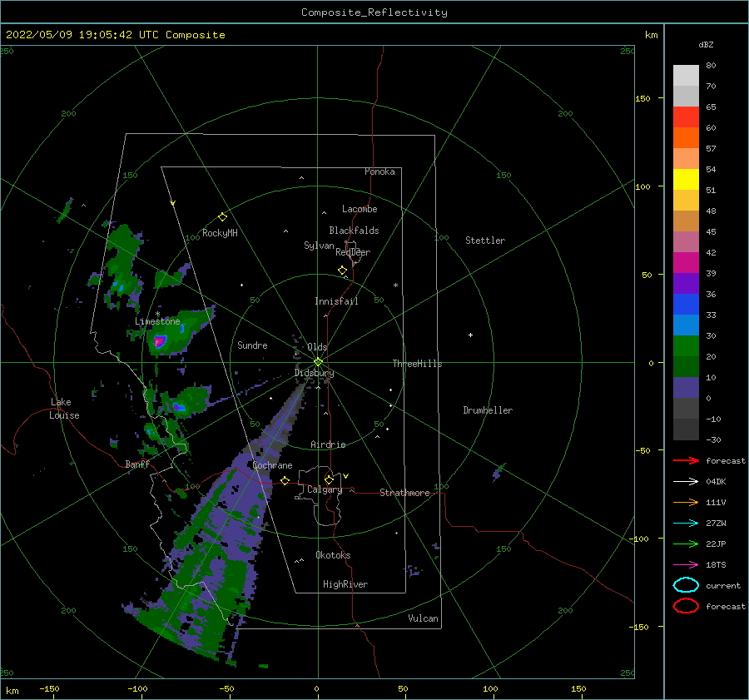Click the Lake Louise label
Image resolution: width=749 pixels, height=700 pixels.
[64, 409]
